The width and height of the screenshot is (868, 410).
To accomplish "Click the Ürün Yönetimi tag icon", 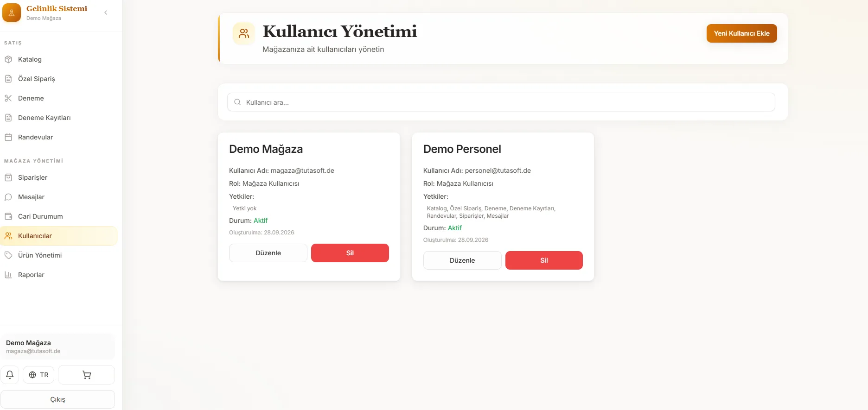I will (8, 255).
